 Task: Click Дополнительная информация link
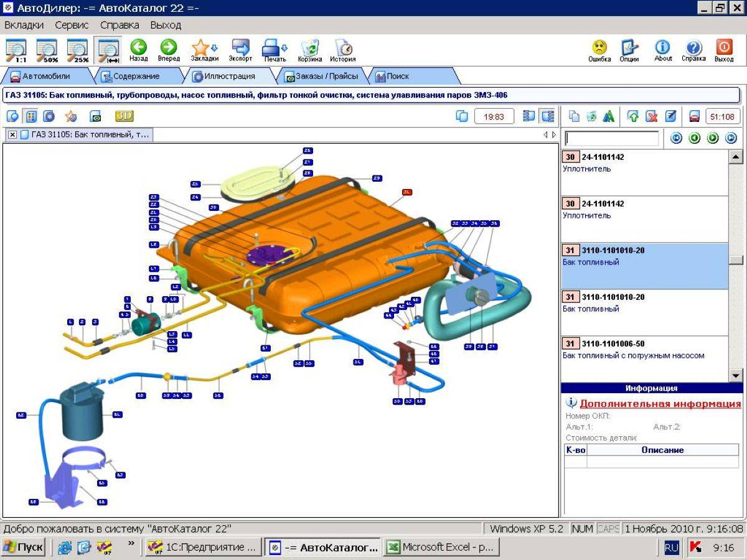660,403
